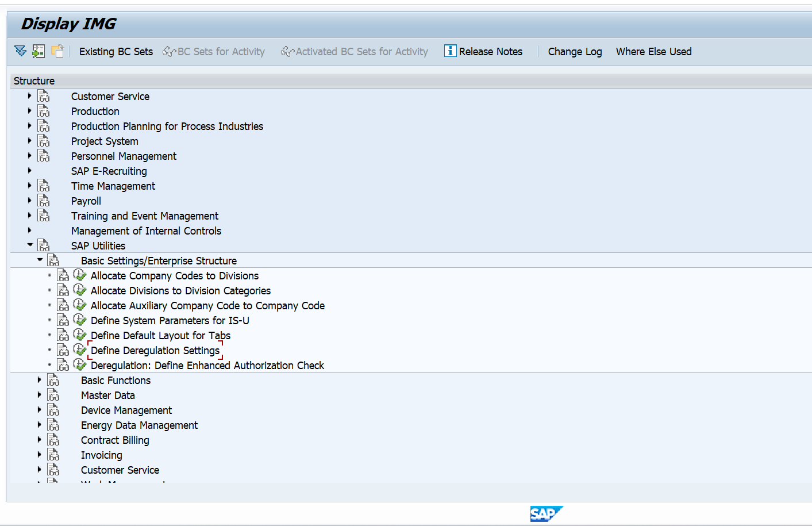Expand the Device Management node

point(39,410)
